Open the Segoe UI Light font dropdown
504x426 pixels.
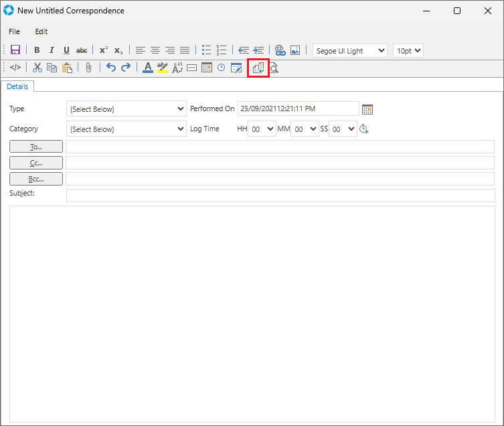tap(349, 50)
